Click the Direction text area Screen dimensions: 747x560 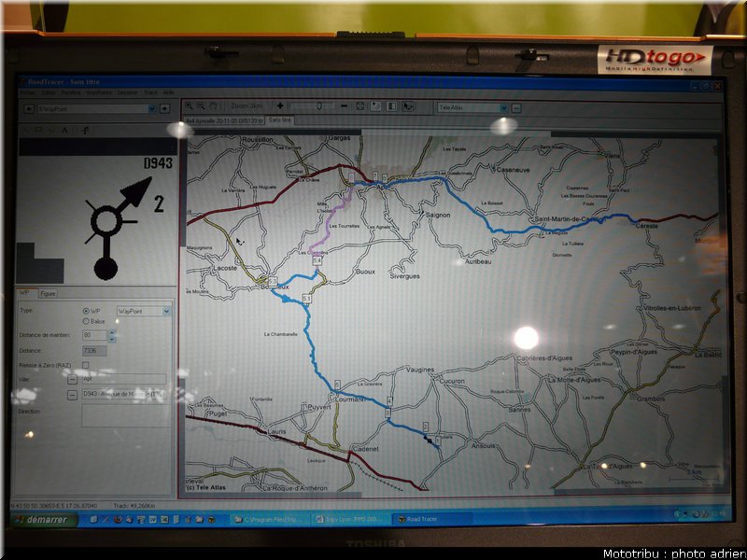(x=125, y=415)
